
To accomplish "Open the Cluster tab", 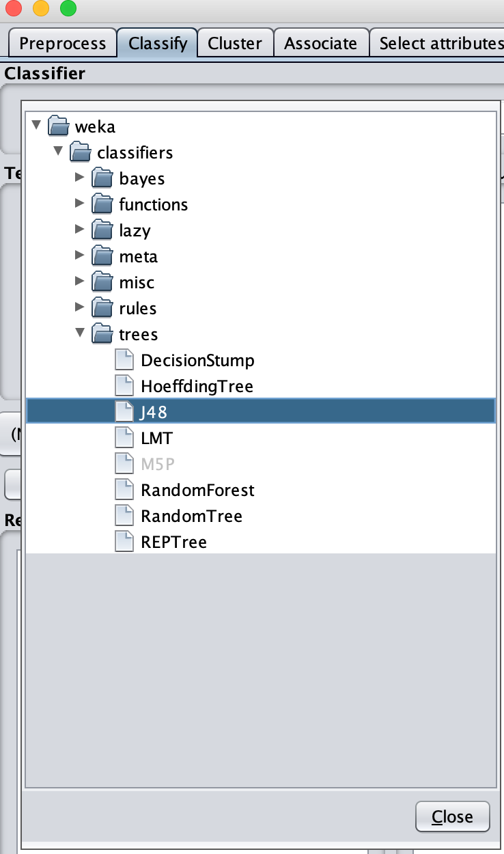I will (235, 43).
